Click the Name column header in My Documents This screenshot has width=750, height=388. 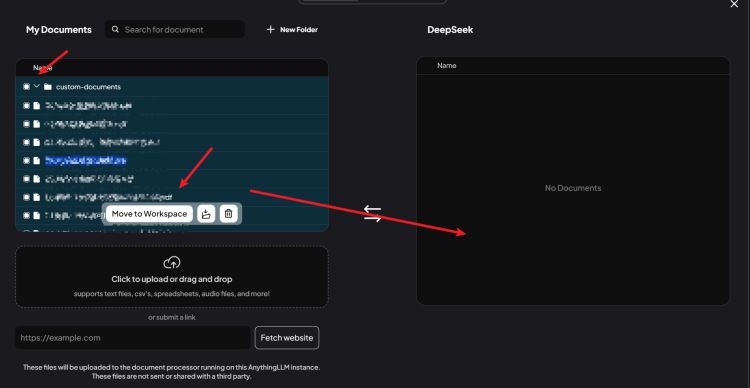click(x=43, y=67)
